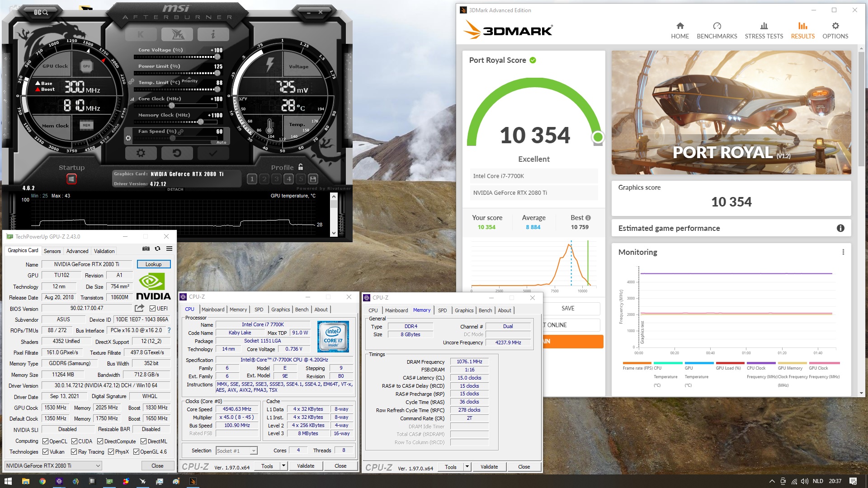The height and width of the screenshot is (488, 868).
Task: Toggle the UEFI checkbox in GPU-Z
Action: (153, 309)
